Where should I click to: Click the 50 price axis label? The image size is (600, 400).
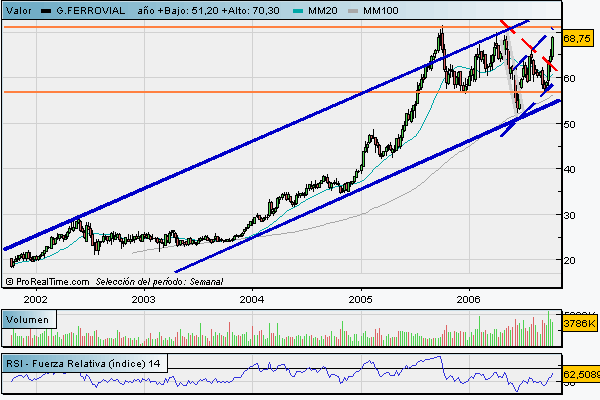click(x=569, y=124)
